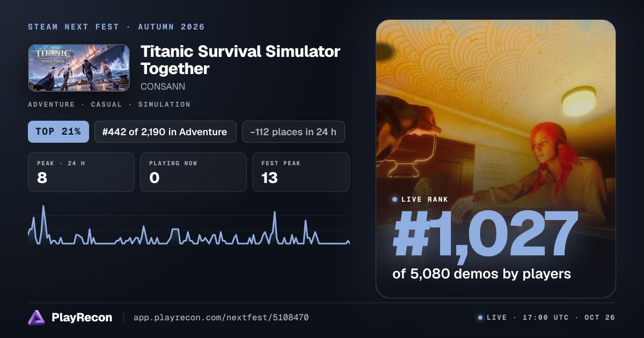Click the FEST PEAK stat card
Screen dimensions: 644x338
click(x=301, y=172)
